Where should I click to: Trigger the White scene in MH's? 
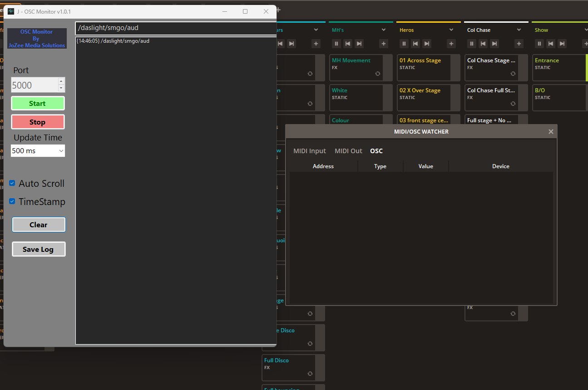coord(361,98)
